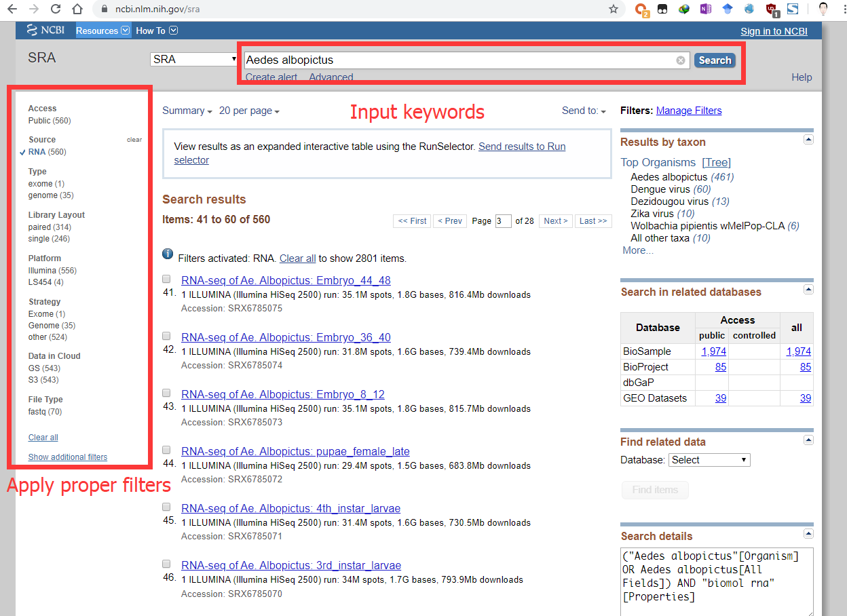The image size is (847, 616).
Task: Click the browser home icon
Action: pos(77,9)
